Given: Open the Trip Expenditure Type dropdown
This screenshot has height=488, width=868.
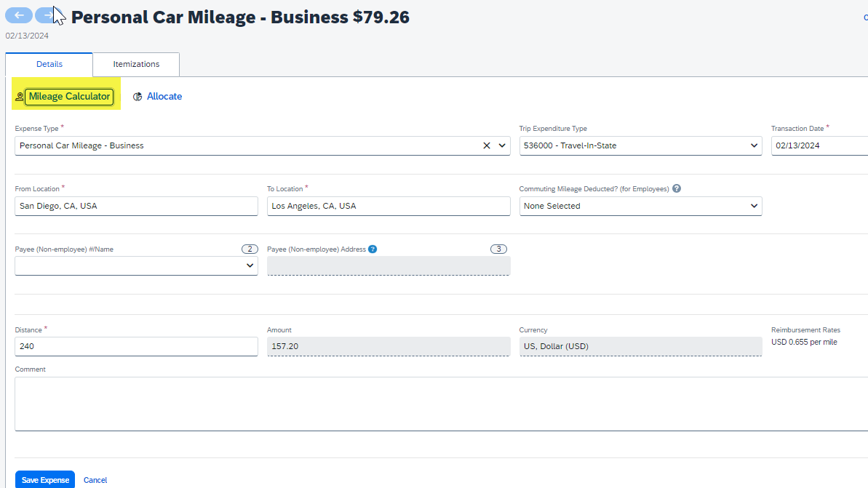Looking at the screenshot, I should coord(754,145).
